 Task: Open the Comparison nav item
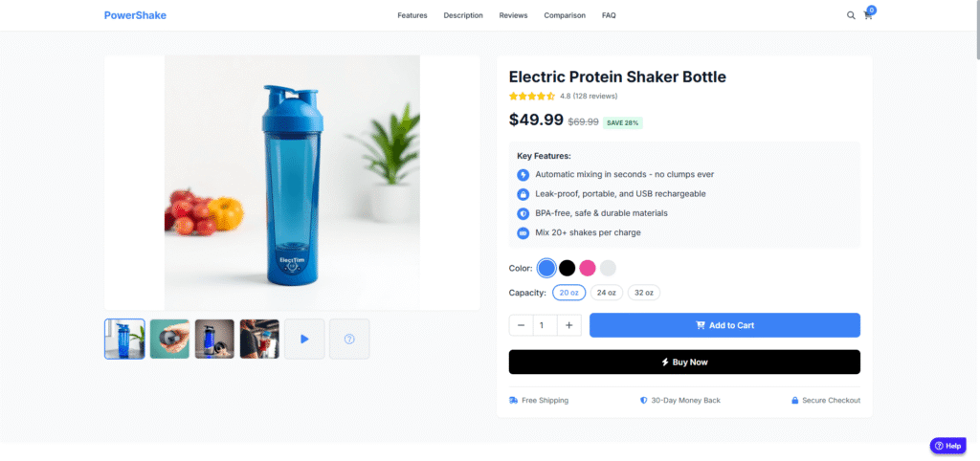[565, 15]
